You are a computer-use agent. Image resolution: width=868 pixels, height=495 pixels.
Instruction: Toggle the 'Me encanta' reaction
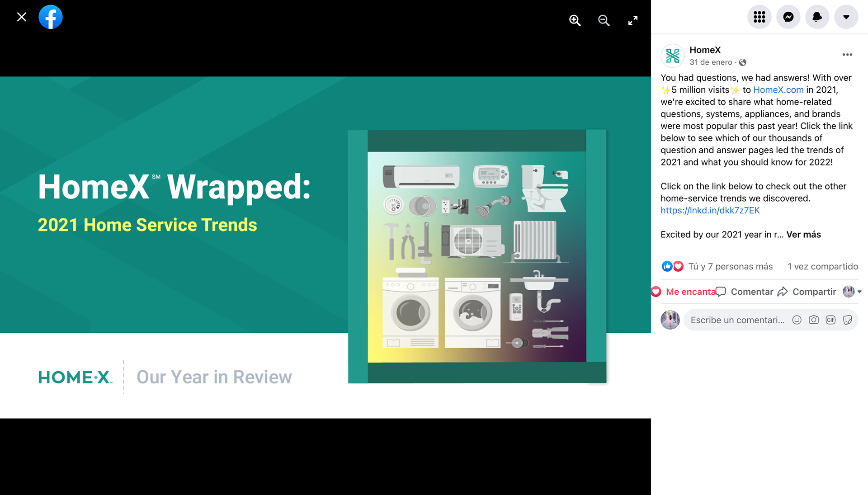pyautogui.click(x=684, y=292)
